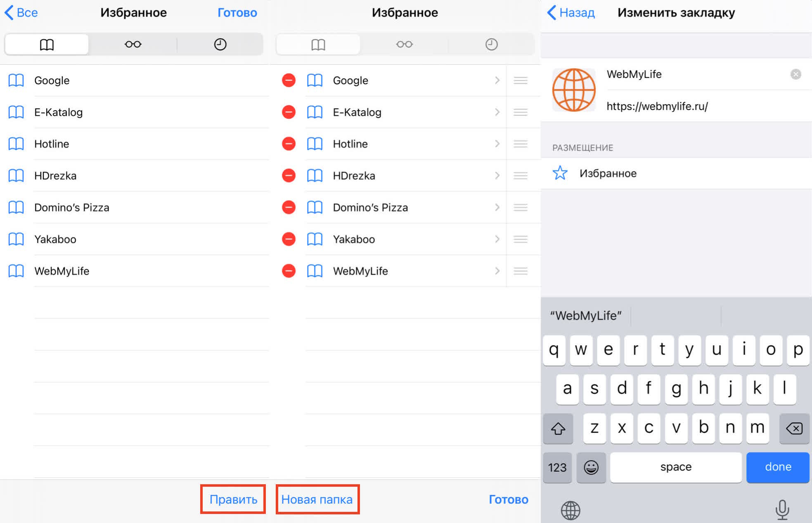Image resolution: width=812 pixels, height=523 pixels.
Task: Open the emoji keyboard
Action: click(x=591, y=467)
